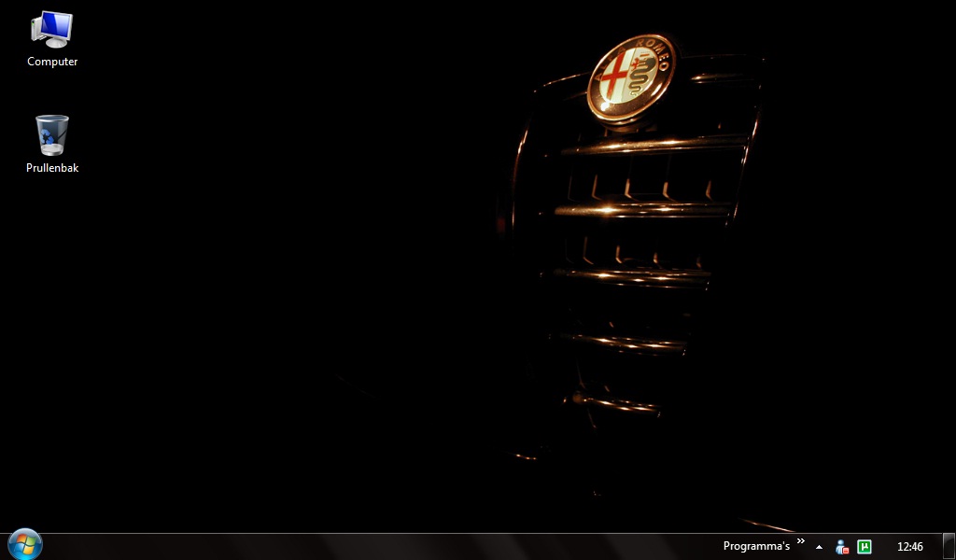Show hidden notification area icons
The height and width of the screenshot is (560, 956).
[819, 547]
